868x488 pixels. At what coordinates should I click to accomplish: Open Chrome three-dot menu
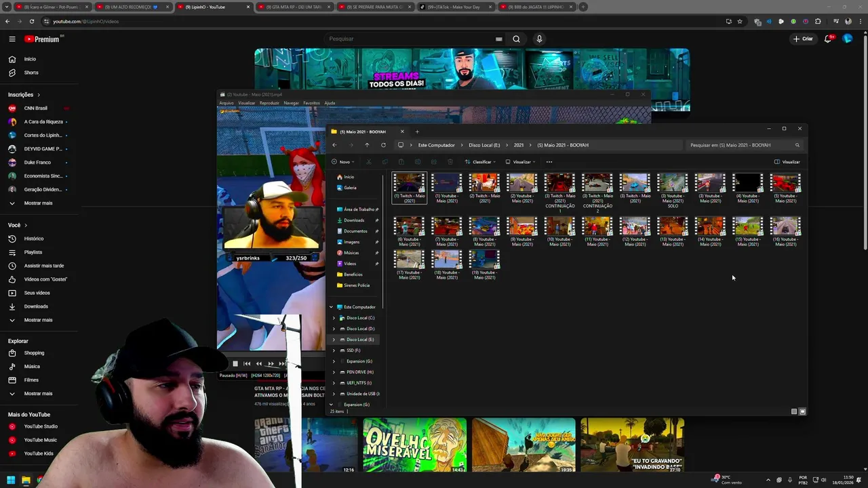point(859,21)
